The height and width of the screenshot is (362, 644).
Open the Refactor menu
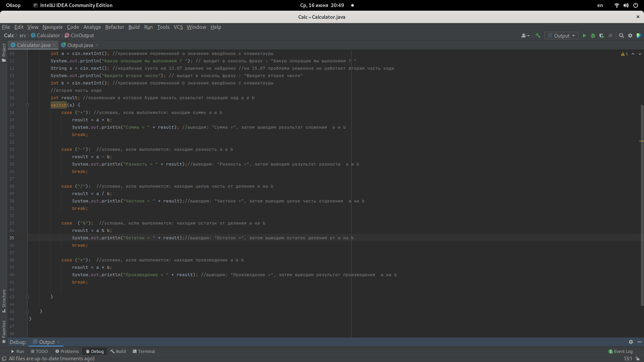click(114, 27)
